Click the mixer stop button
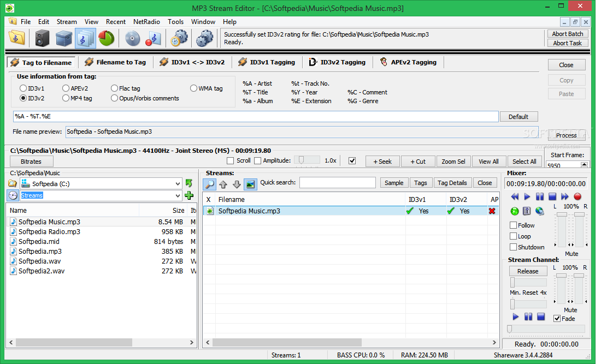This screenshot has height=364, width=601. (x=552, y=197)
